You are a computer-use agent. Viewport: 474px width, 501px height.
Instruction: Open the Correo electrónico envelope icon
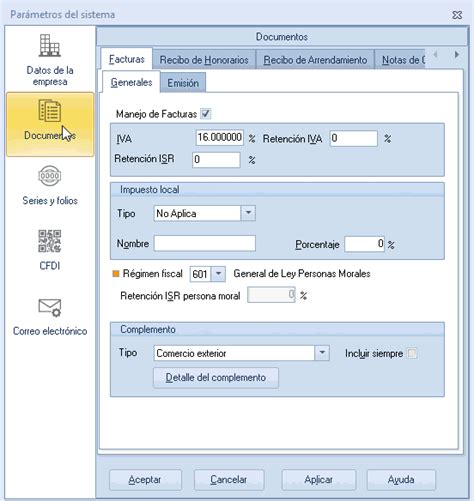click(x=50, y=307)
